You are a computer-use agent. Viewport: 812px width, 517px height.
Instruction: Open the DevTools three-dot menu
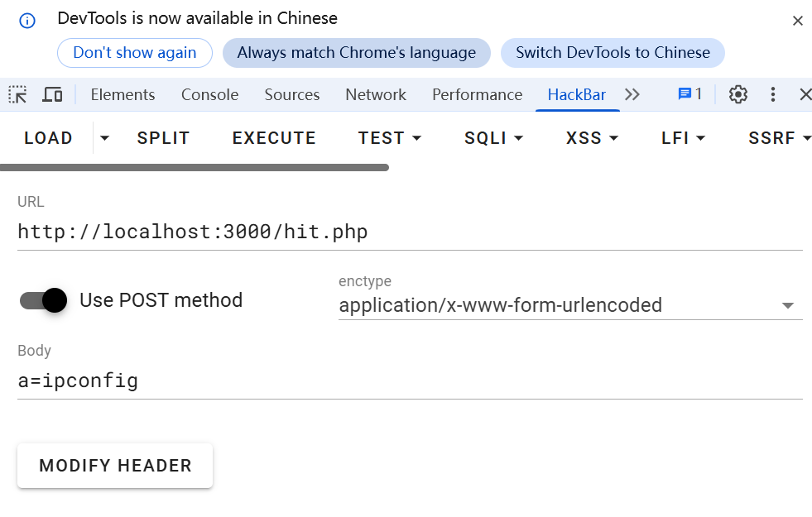(x=772, y=94)
